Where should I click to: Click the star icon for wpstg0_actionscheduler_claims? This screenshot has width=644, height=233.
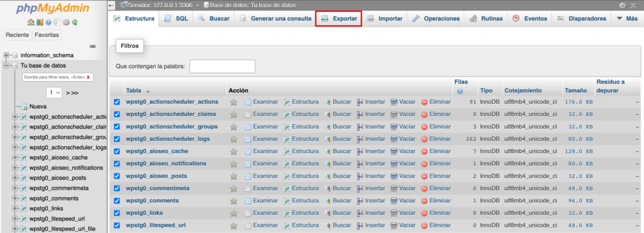[234, 114]
